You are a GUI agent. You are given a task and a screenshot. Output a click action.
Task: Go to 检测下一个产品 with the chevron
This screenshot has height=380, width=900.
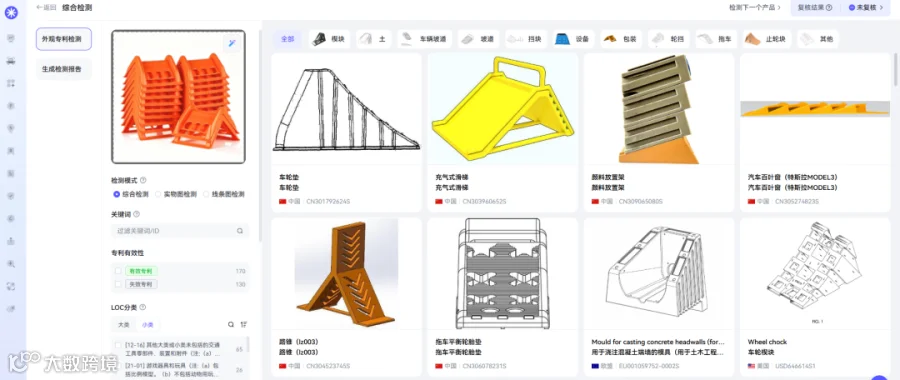pyautogui.click(x=754, y=8)
